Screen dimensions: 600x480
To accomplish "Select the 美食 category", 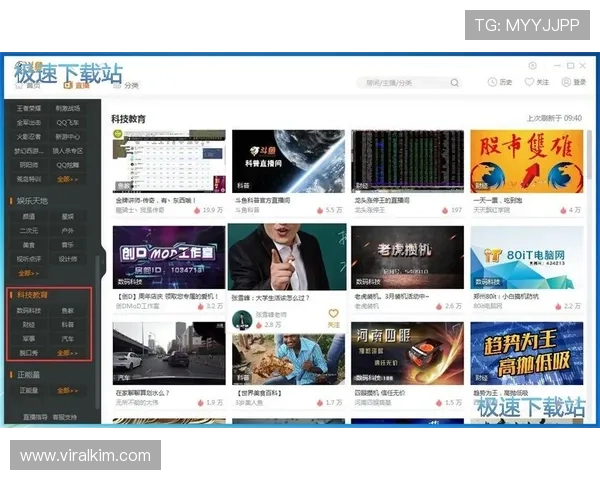I will tap(29, 245).
